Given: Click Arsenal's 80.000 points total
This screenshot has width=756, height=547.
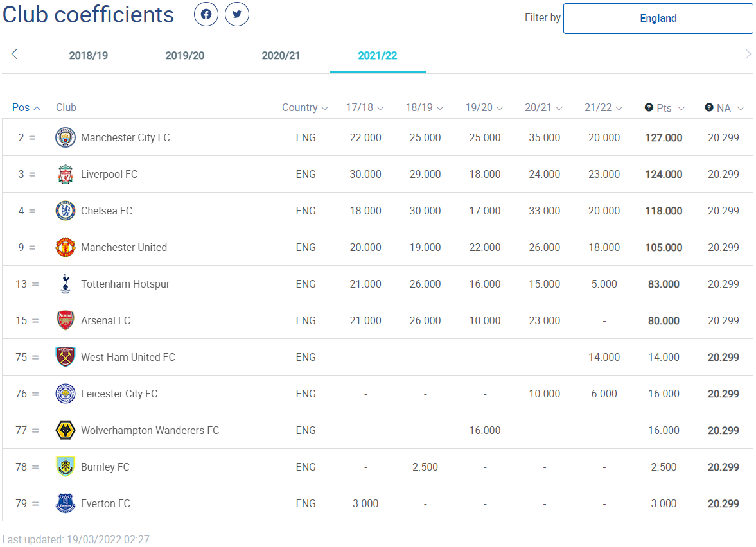Looking at the screenshot, I should click(x=664, y=321).
